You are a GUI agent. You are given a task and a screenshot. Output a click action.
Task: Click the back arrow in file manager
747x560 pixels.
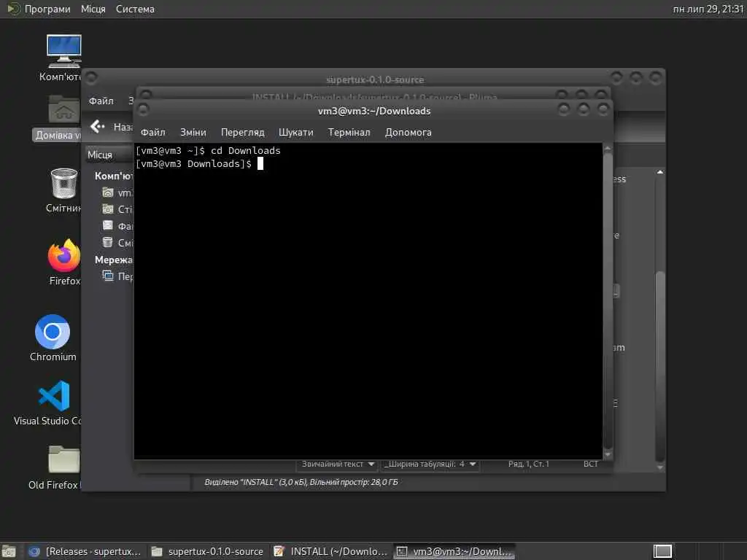point(97,126)
